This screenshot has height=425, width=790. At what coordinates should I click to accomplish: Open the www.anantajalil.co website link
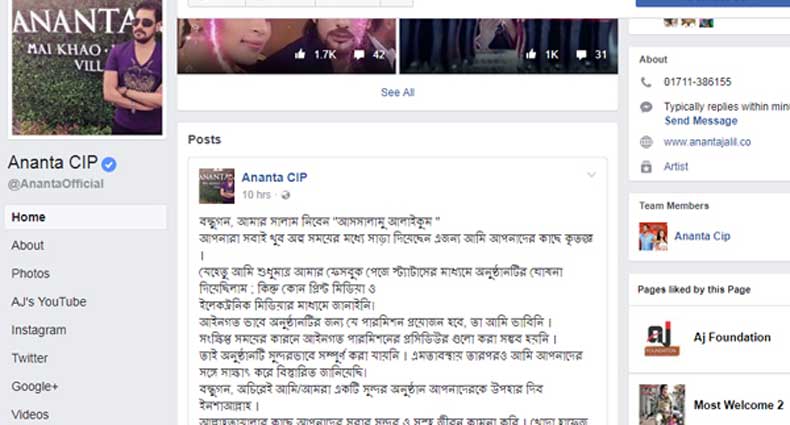pyautogui.click(x=707, y=142)
